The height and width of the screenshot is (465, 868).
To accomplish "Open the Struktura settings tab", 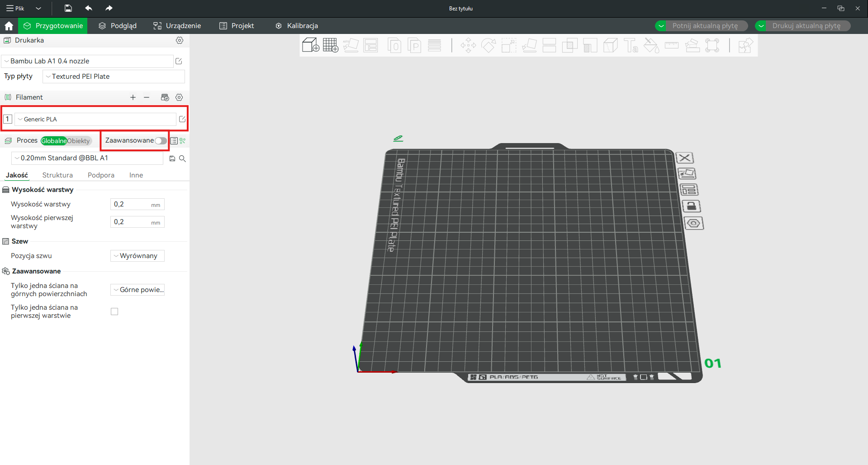I will pos(57,175).
